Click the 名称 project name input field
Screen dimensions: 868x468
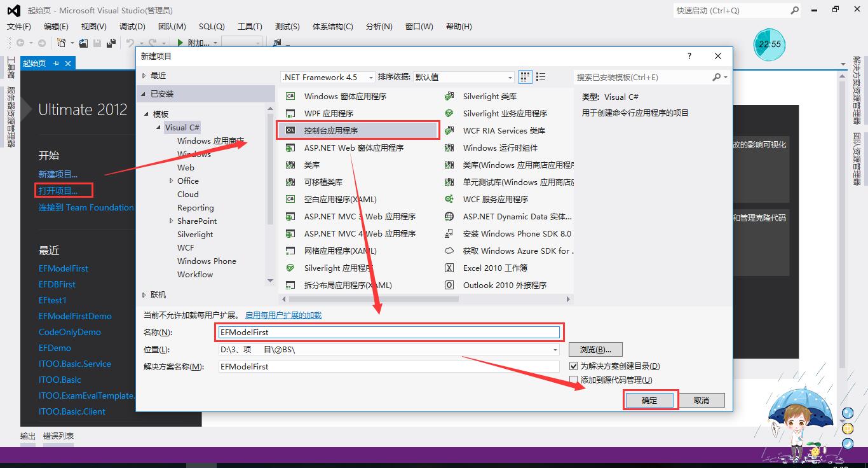click(389, 332)
